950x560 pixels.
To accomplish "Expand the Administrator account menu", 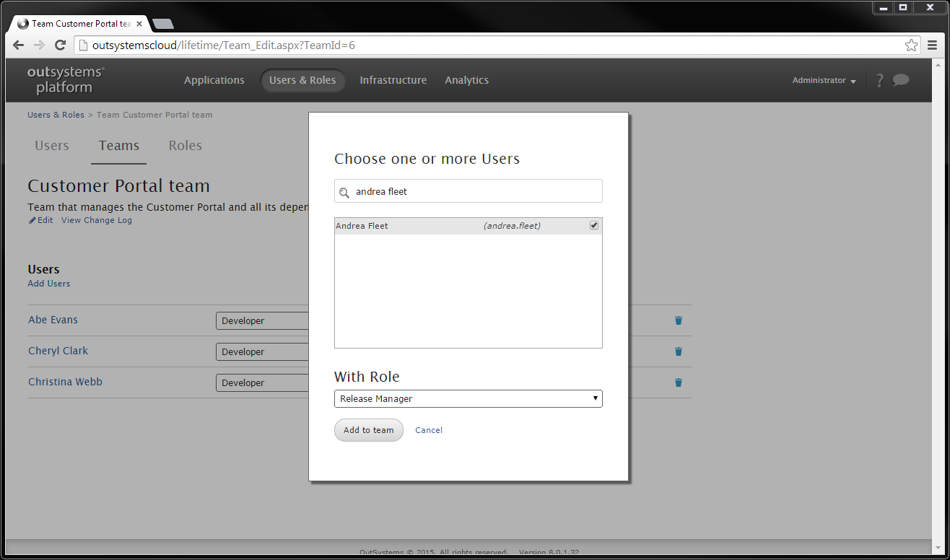I will [823, 80].
